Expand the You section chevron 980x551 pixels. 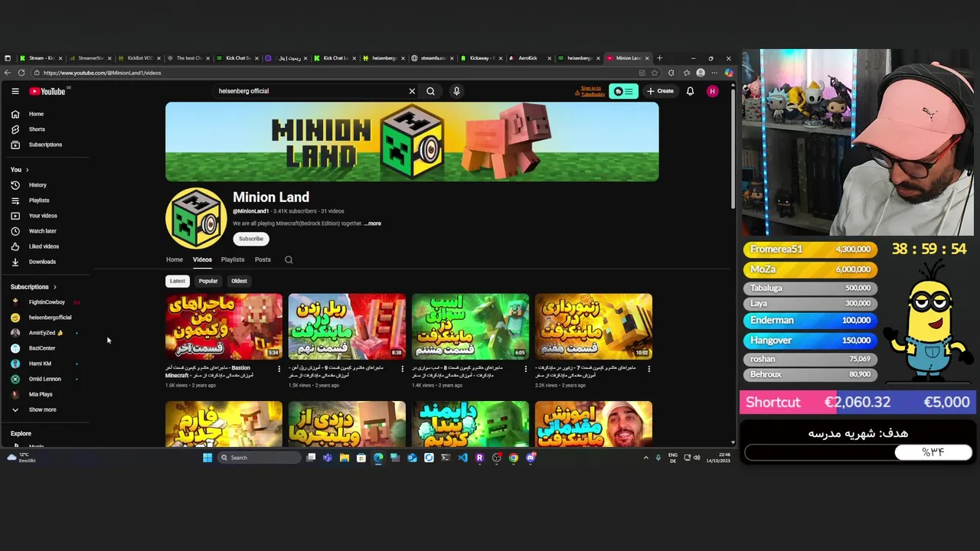pyautogui.click(x=27, y=170)
